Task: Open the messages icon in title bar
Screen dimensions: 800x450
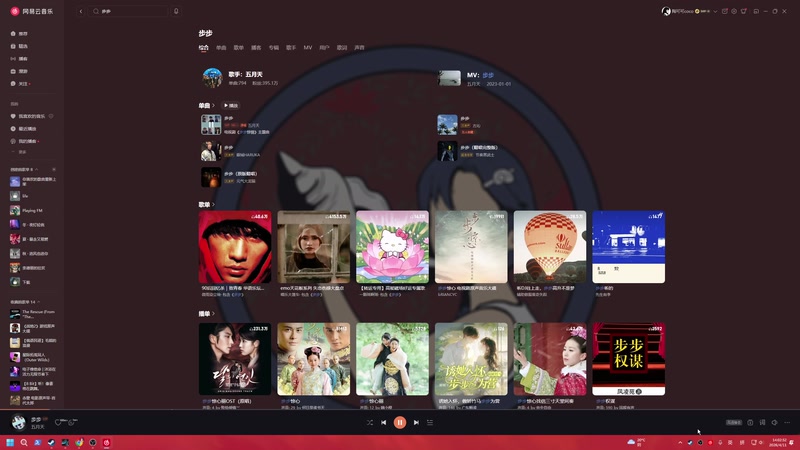Action: coord(724,11)
